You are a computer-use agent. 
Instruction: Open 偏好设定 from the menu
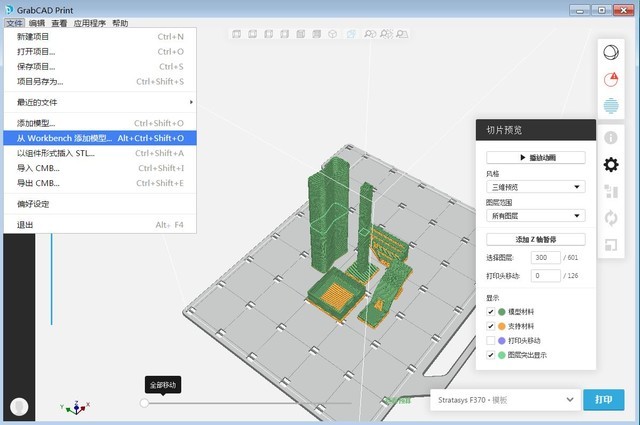(x=100, y=204)
